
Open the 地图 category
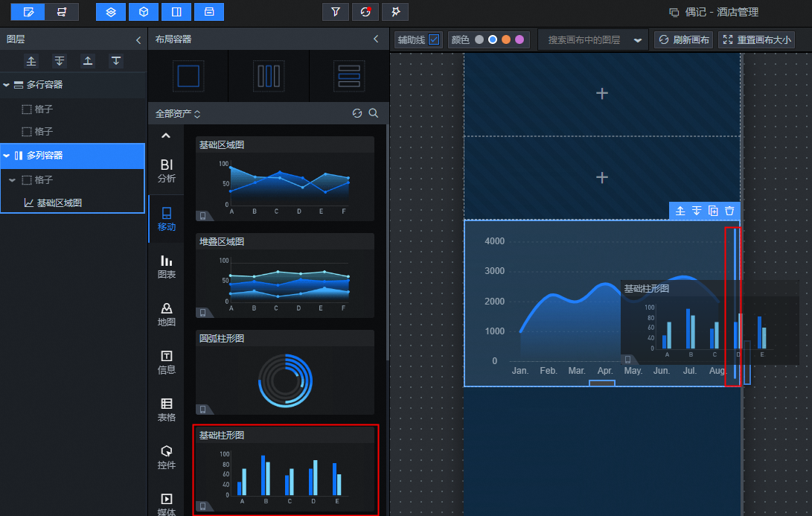coord(166,314)
